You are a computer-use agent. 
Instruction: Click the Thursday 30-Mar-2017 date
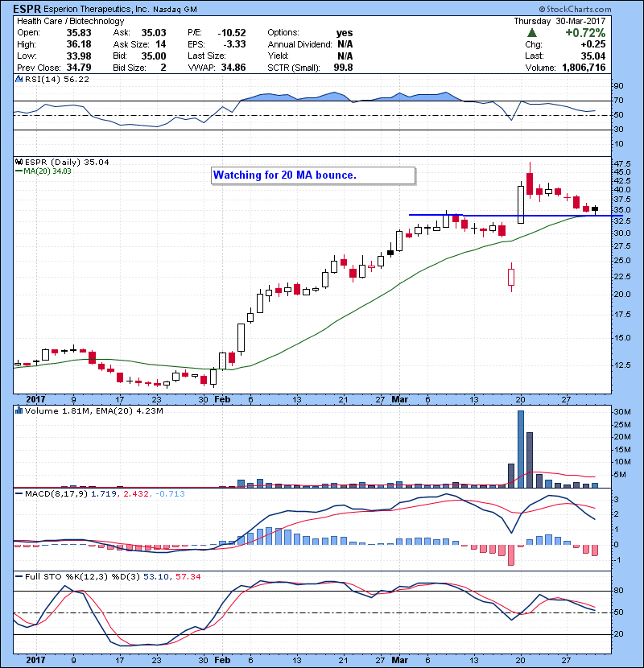click(x=559, y=21)
